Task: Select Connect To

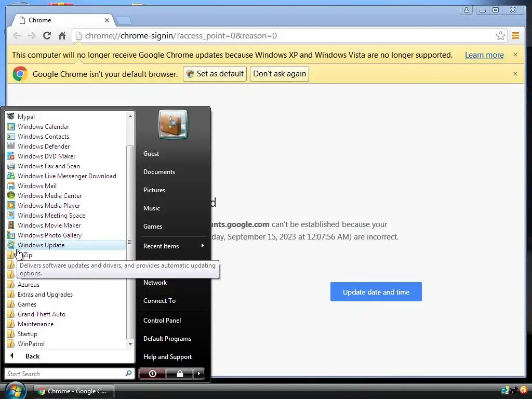Action: point(159,301)
